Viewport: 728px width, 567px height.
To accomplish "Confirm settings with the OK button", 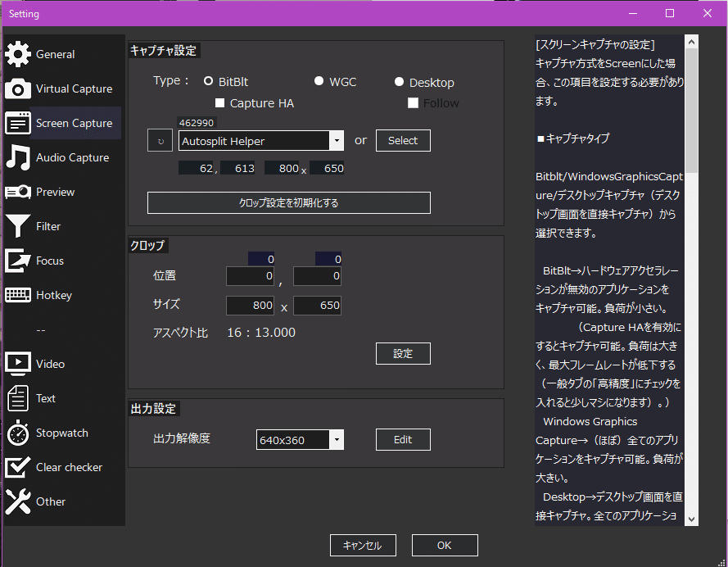I will (444, 545).
